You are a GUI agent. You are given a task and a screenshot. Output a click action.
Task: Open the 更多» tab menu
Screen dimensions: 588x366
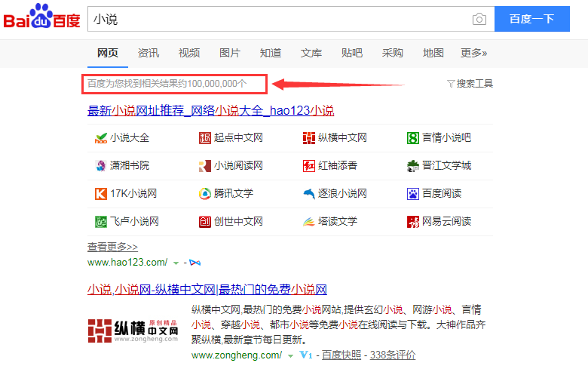(473, 53)
